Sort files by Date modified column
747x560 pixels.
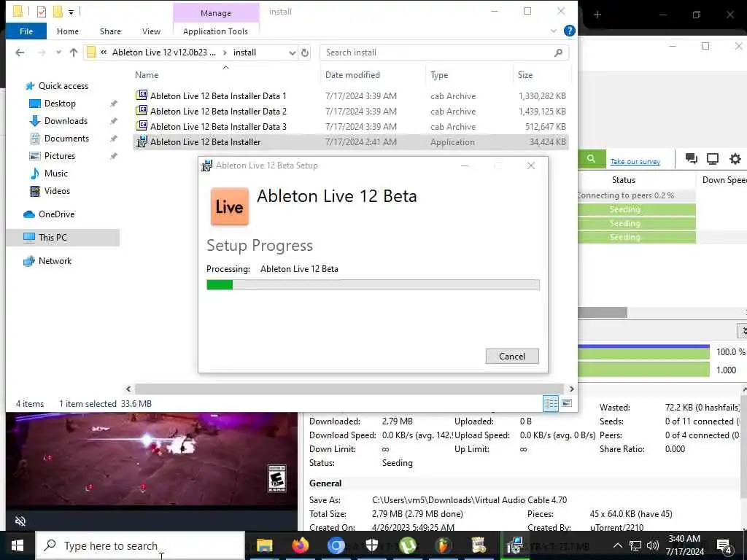point(352,75)
